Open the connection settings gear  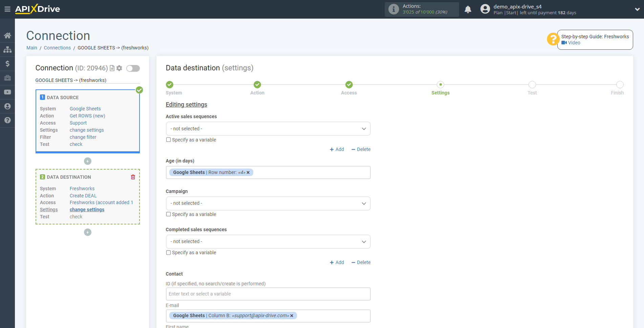click(119, 68)
